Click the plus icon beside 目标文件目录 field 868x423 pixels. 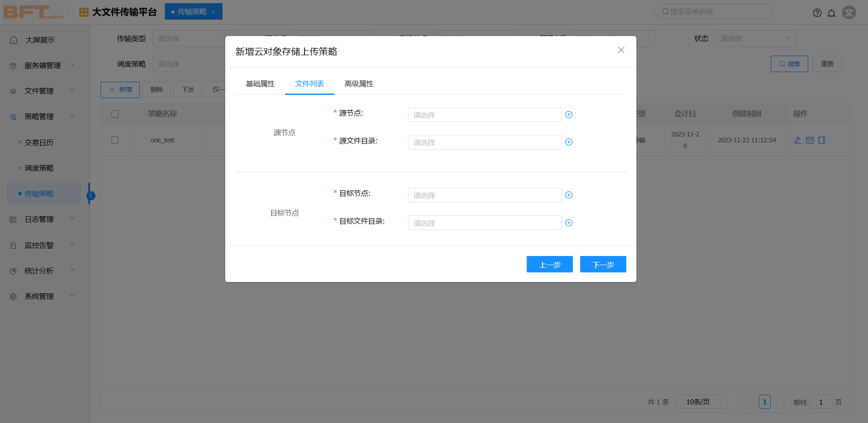tap(569, 223)
